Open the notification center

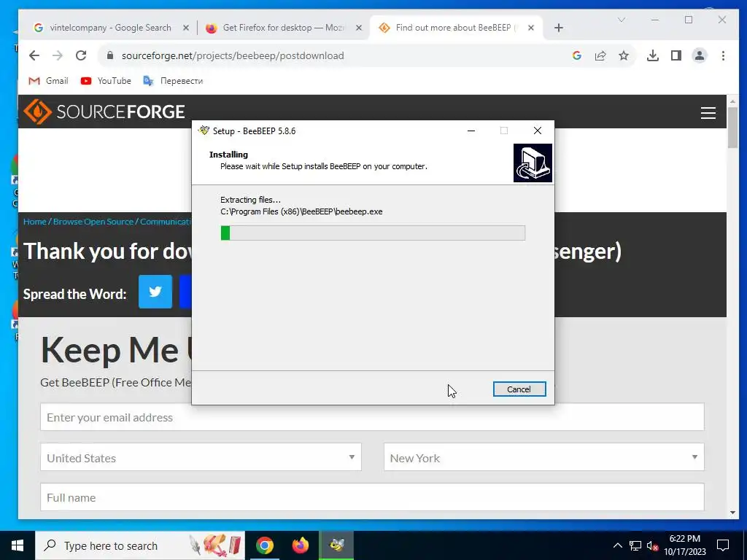(x=723, y=545)
